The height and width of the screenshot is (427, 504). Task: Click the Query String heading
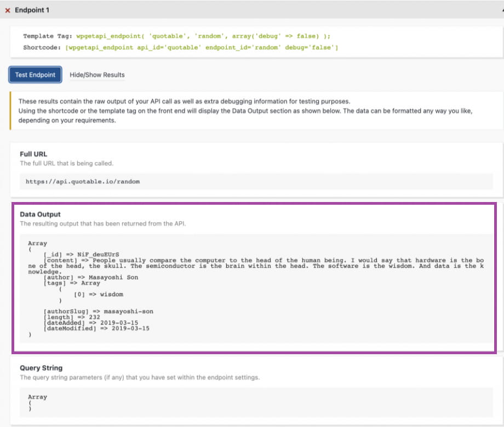point(41,368)
